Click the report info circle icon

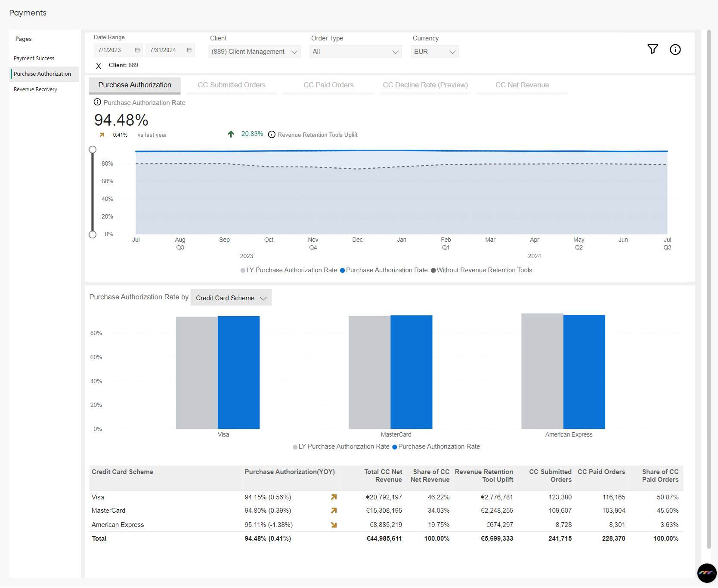pos(675,49)
